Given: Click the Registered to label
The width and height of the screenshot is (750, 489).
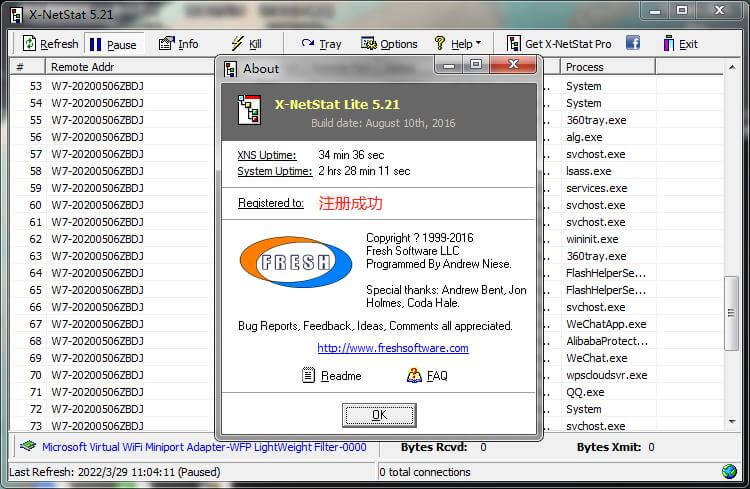Looking at the screenshot, I should pos(271,203).
